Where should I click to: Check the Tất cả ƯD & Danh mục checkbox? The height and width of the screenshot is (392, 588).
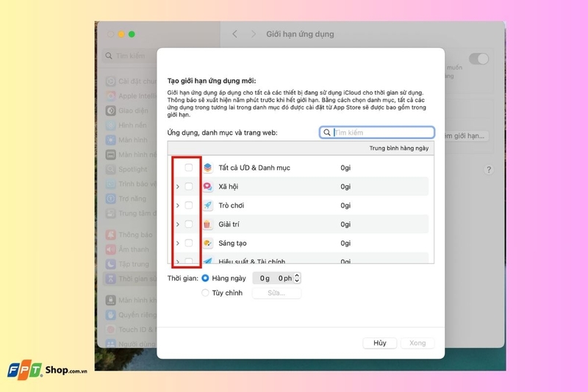[x=189, y=167]
